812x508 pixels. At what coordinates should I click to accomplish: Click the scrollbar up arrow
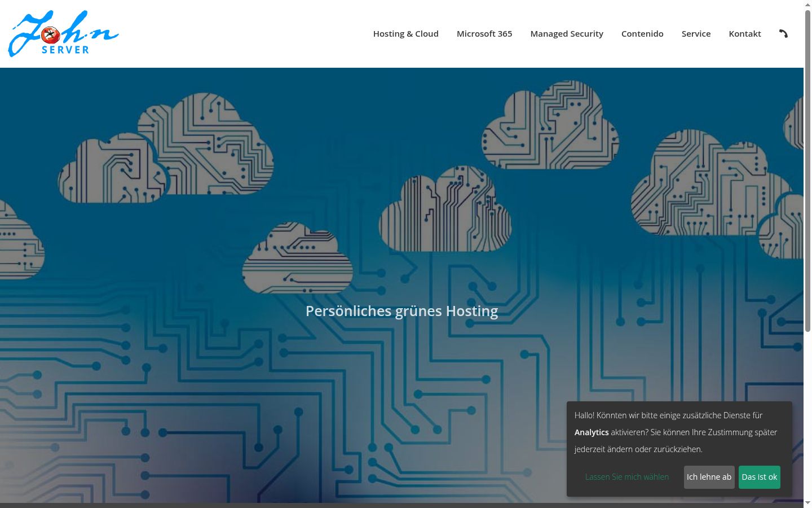[x=807, y=4]
